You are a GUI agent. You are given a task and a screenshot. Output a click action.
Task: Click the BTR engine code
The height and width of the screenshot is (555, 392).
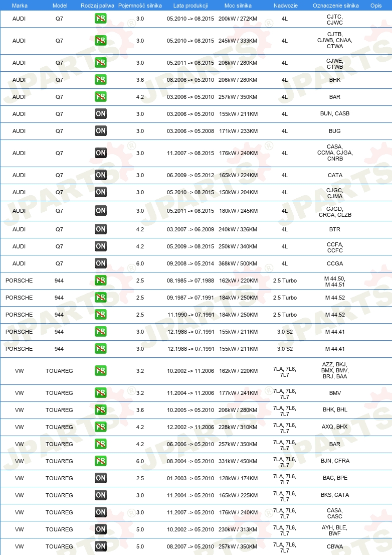pyautogui.click(x=335, y=229)
